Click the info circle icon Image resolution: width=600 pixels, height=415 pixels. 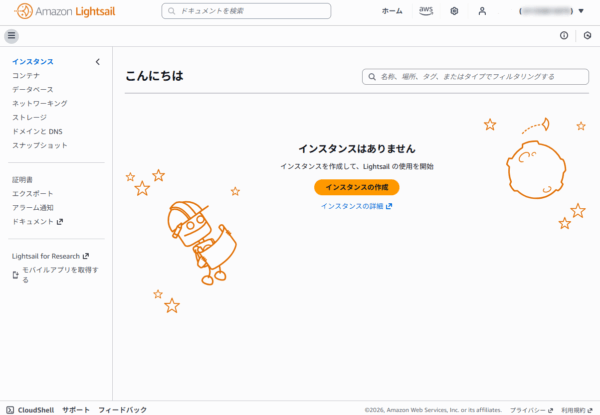click(x=564, y=36)
